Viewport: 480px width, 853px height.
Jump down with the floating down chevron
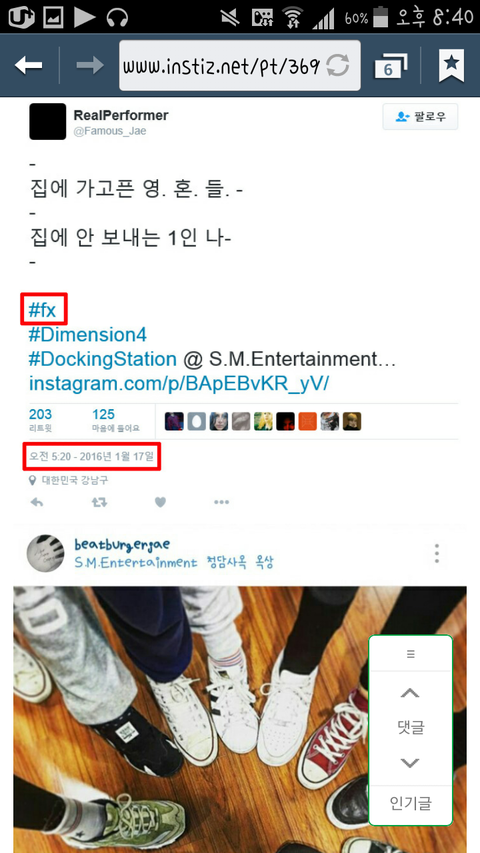click(x=410, y=763)
